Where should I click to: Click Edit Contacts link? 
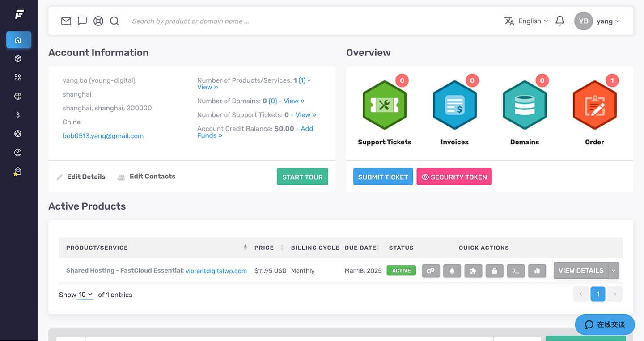[x=146, y=176]
